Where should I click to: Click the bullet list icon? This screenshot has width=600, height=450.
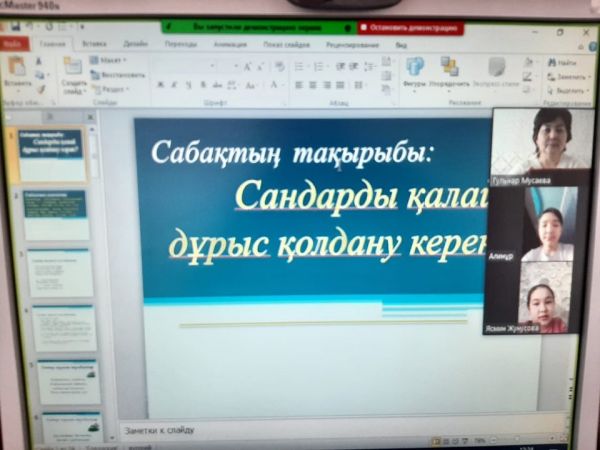point(299,66)
